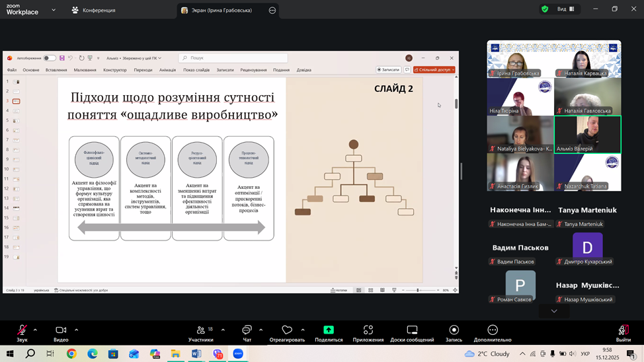This screenshot has width=644, height=362.
Task: Click the PowerPoint zoom slider
Action: [x=418, y=290]
